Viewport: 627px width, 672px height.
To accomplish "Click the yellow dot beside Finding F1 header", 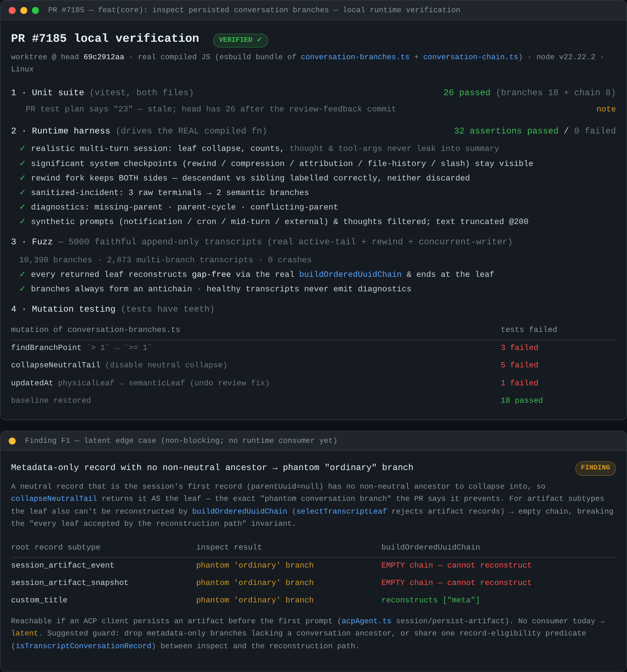I will click(x=12, y=441).
